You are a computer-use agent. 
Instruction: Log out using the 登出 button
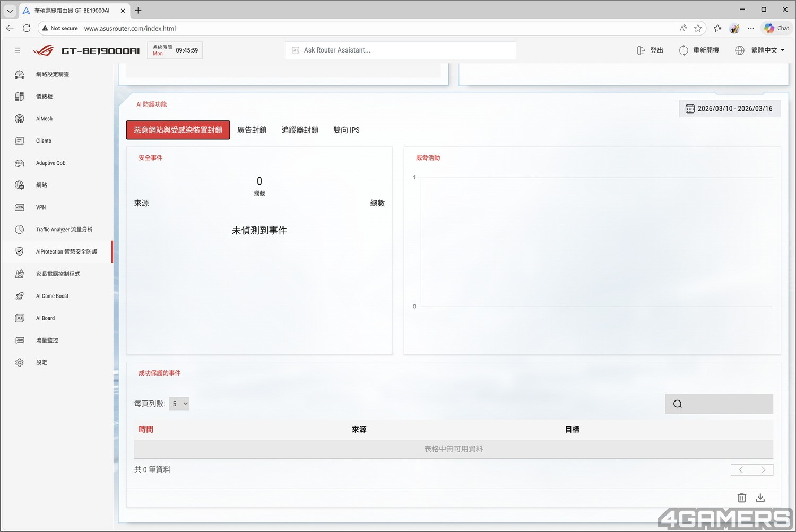650,50
